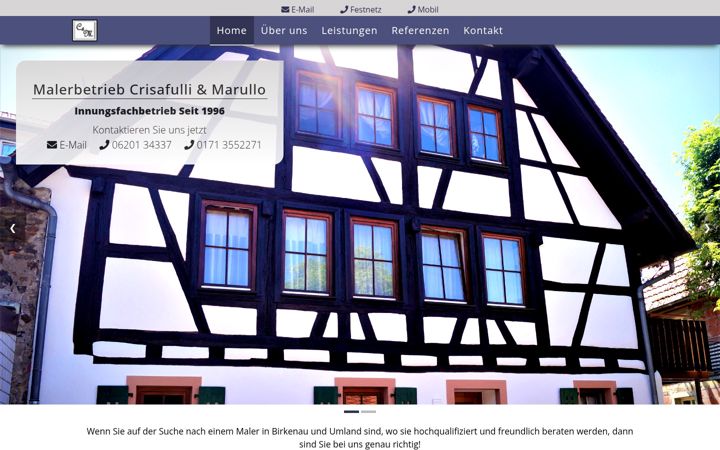
Task: Click the envelope icon beside E-Mail in top bar
Action: (285, 9)
